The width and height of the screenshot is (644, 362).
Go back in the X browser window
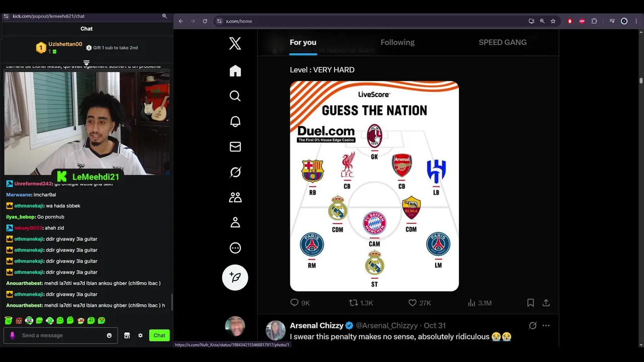pyautogui.click(x=181, y=21)
